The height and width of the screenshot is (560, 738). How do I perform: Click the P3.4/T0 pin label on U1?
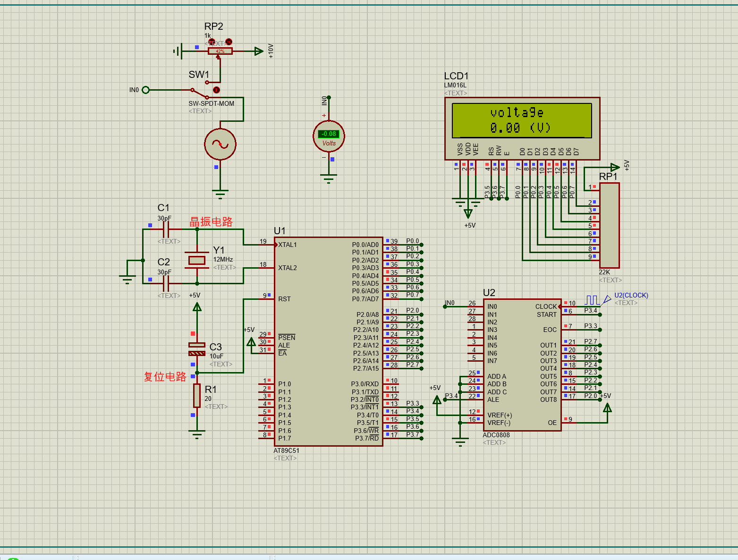(368, 415)
